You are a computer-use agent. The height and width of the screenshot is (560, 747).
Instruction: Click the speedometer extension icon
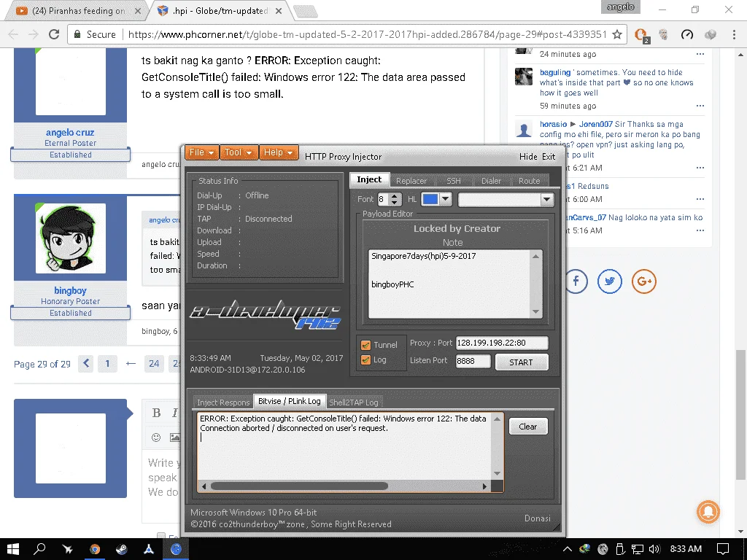(687, 34)
